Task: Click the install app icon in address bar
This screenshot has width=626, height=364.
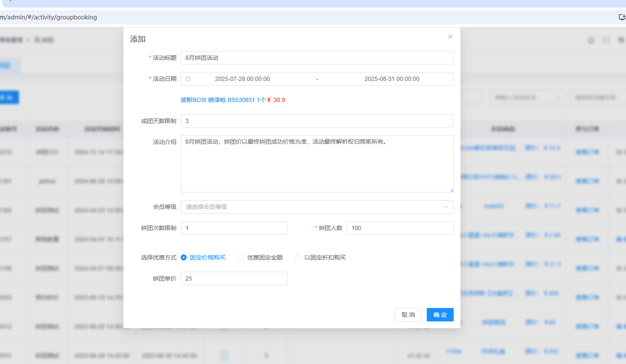Action: click(621, 17)
